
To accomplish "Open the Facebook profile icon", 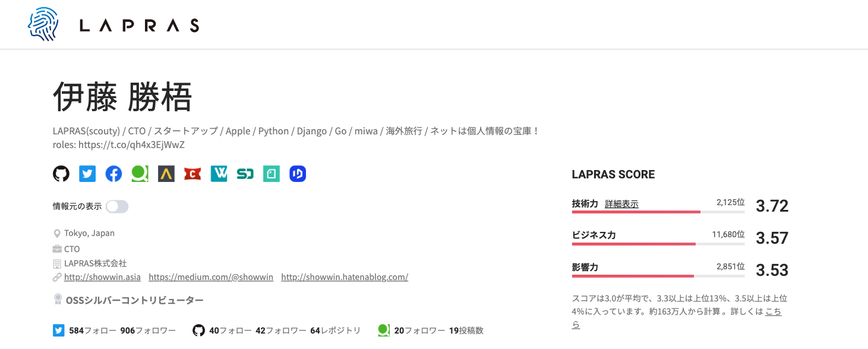I will click(x=113, y=173).
